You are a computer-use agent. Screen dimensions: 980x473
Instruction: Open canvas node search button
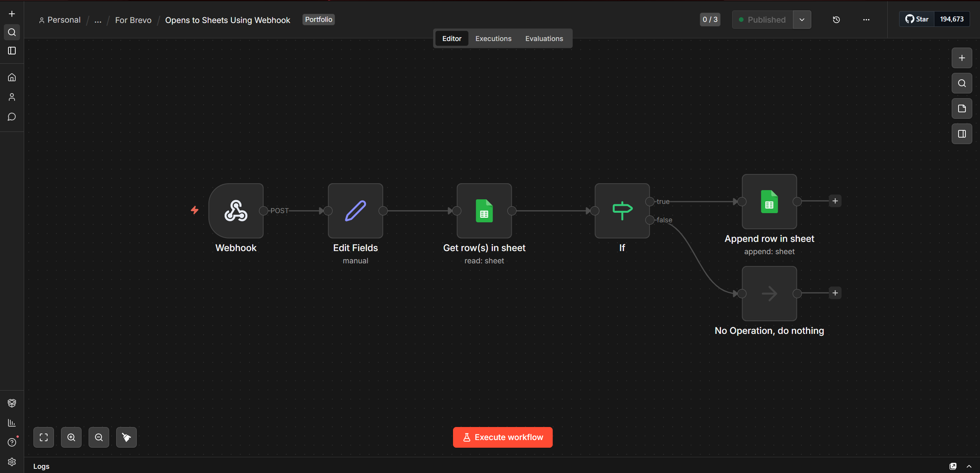pyautogui.click(x=962, y=83)
